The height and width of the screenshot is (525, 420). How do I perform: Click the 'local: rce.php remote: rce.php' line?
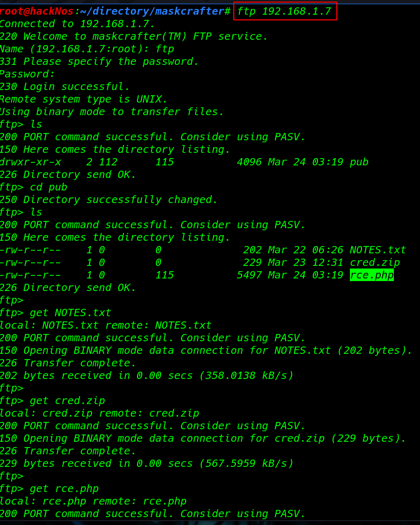click(x=94, y=501)
